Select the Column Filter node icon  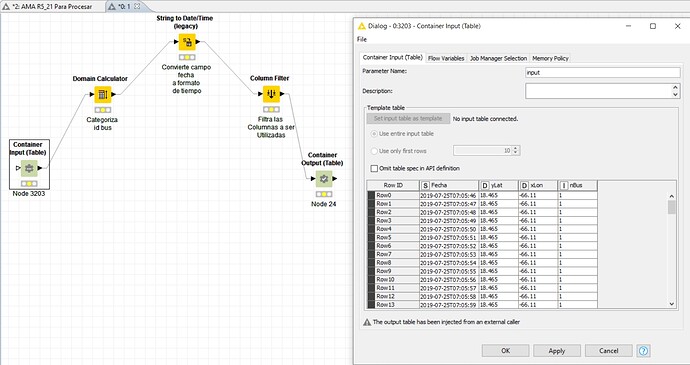coord(271,94)
